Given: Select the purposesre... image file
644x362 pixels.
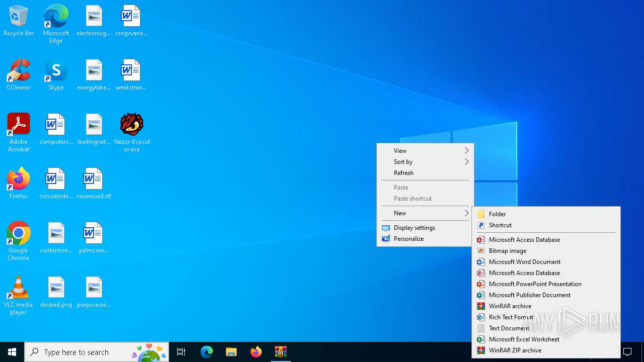Looking at the screenshot, I should 94,293.
